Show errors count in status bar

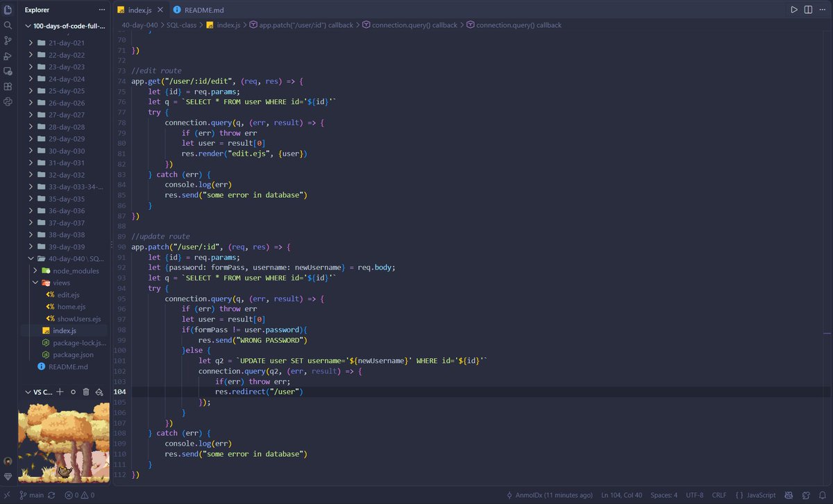(71, 496)
